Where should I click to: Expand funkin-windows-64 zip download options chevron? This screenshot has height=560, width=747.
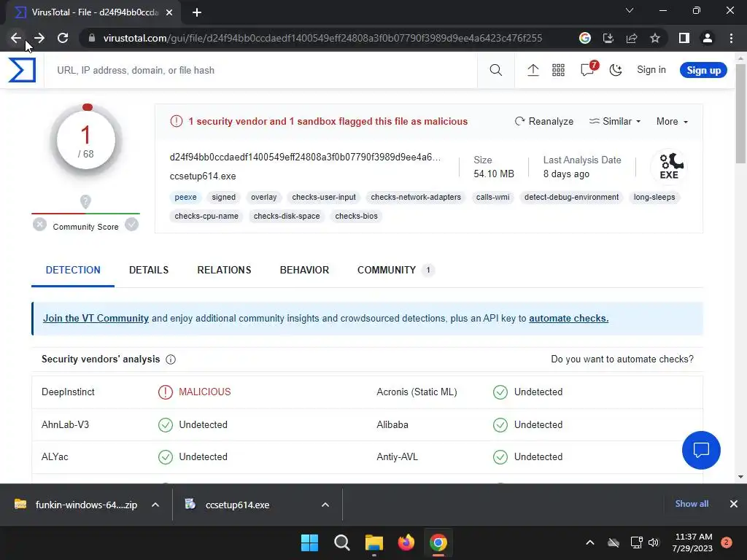pos(155,505)
